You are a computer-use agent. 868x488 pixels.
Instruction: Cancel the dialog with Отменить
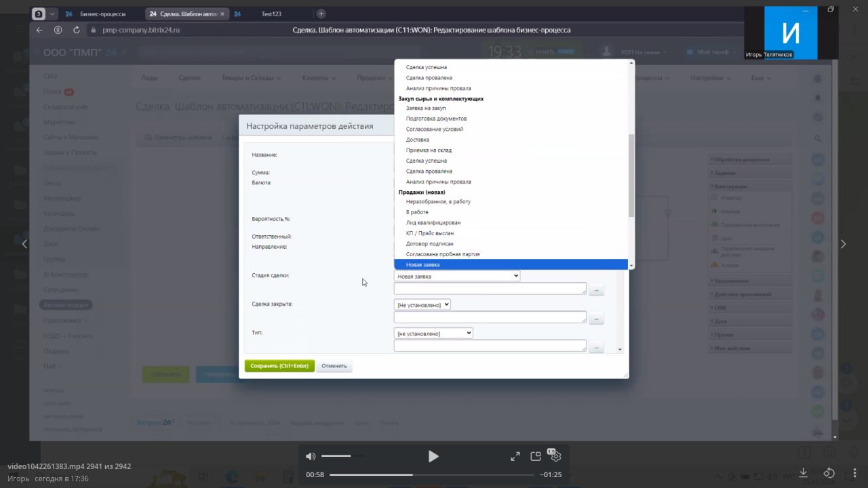point(334,366)
